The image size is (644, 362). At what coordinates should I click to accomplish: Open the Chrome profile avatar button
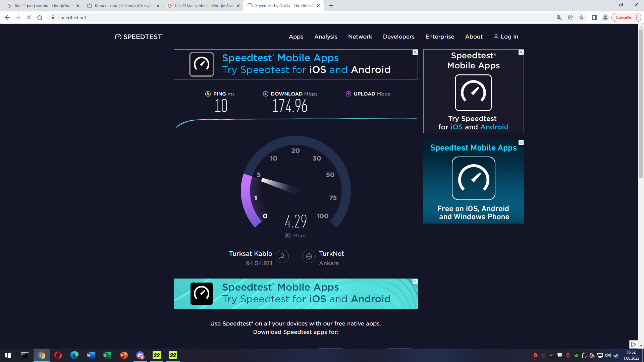coord(605,17)
